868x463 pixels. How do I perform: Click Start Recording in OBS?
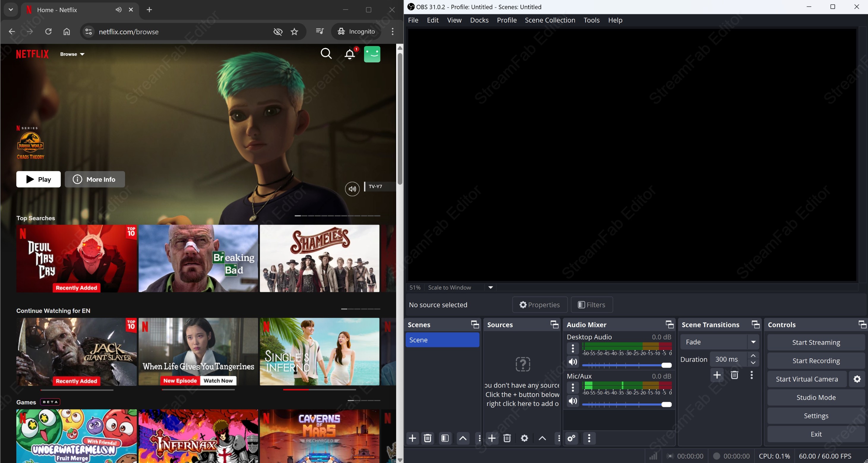(x=816, y=360)
